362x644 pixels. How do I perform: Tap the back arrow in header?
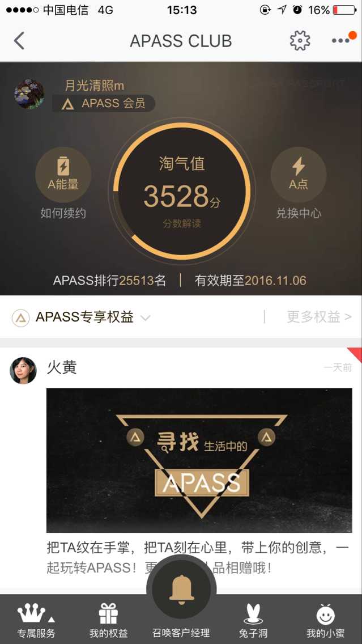click(x=19, y=41)
